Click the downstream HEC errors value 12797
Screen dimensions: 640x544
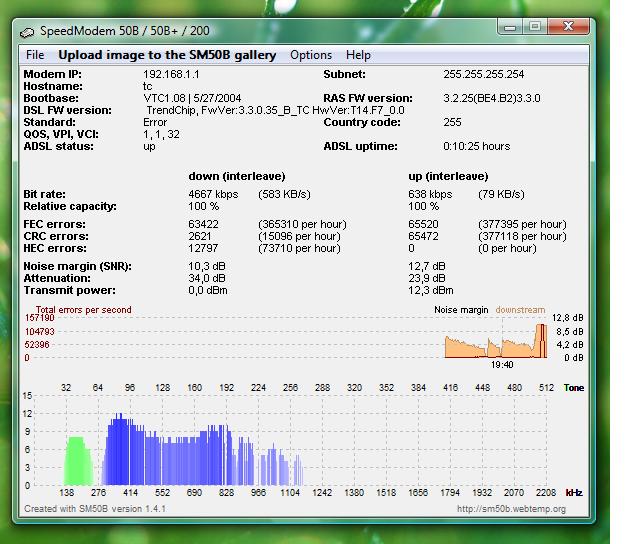click(203, 248)
